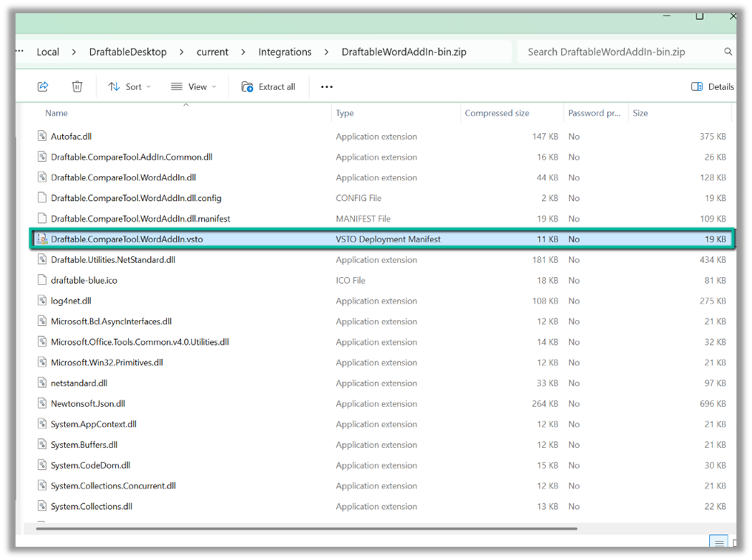The height and width of the screenshot is (560, 752).
Task: Click the Share icon in the toolbar
Action: pyautogui.click(x=43, y=86)
